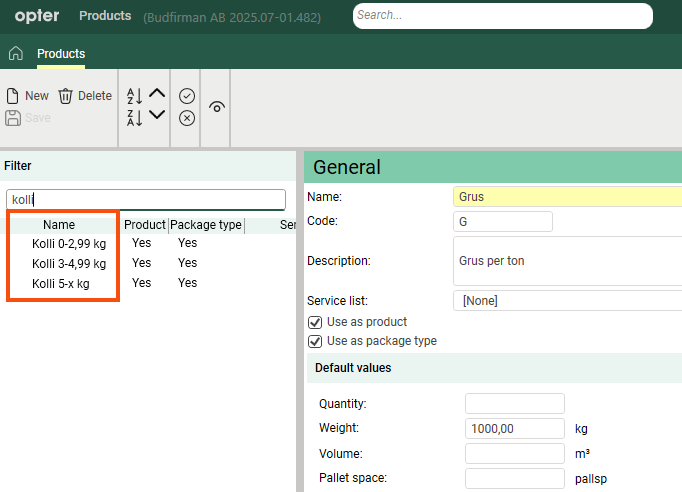Screen dimensions: 682x492
Task: Click the home icon tab
Action: coord(15,54)
